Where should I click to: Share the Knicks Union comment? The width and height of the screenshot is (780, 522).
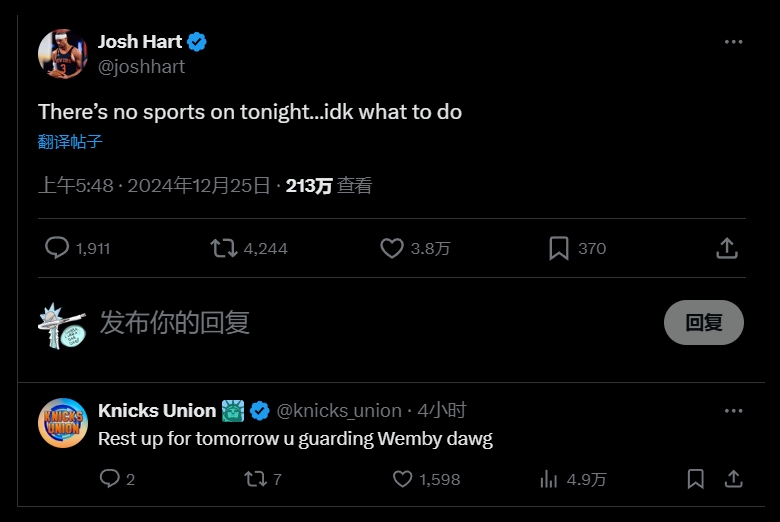(733, 479)
